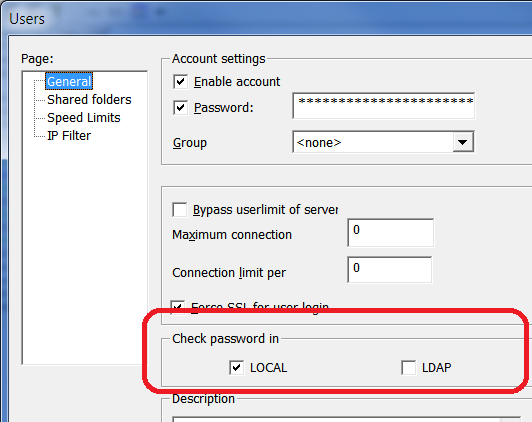The height and width of the screenshot is (422, 532).
Task: Enable the LDAP password check option
Action: pyautogui.click(x=408, y=368)
